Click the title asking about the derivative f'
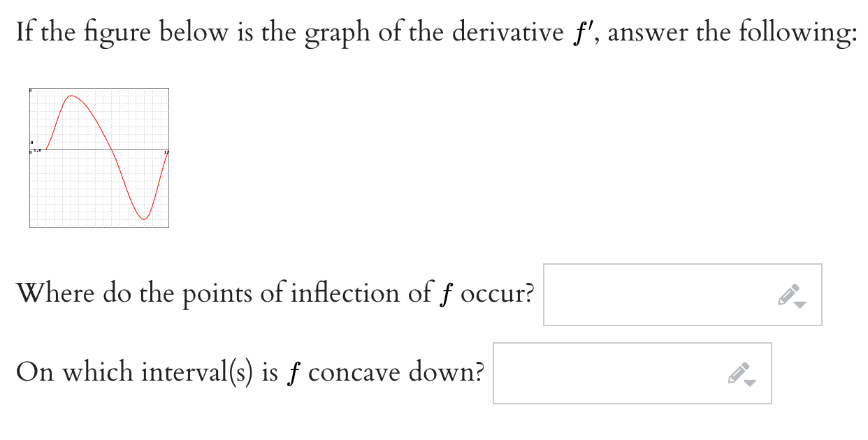 [x=433, y=31]
